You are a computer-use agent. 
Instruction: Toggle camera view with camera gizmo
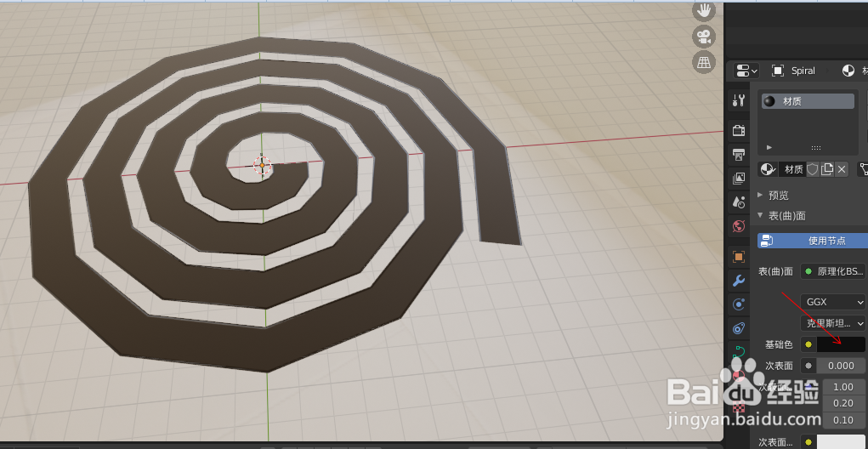click(704, 37)
